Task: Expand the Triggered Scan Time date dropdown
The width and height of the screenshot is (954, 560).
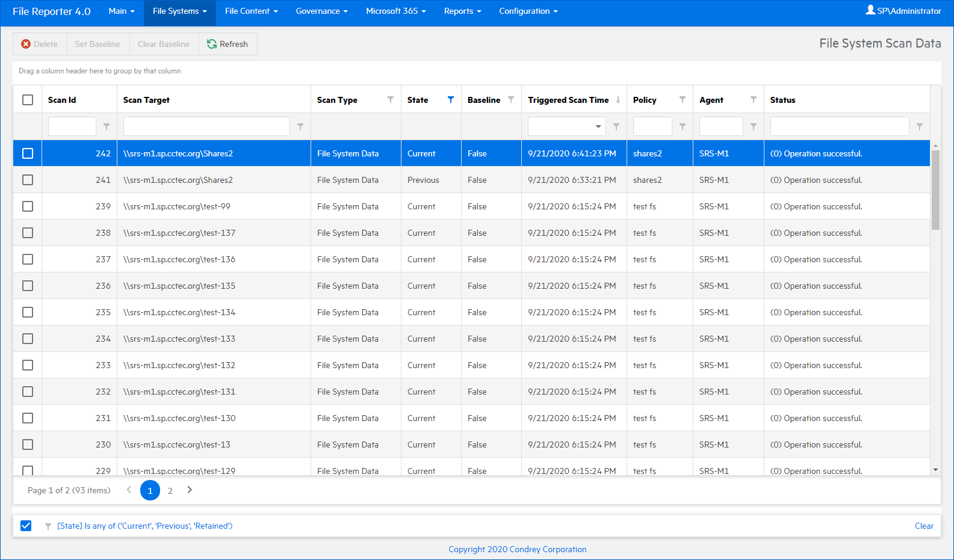Action: pos(598,127)
